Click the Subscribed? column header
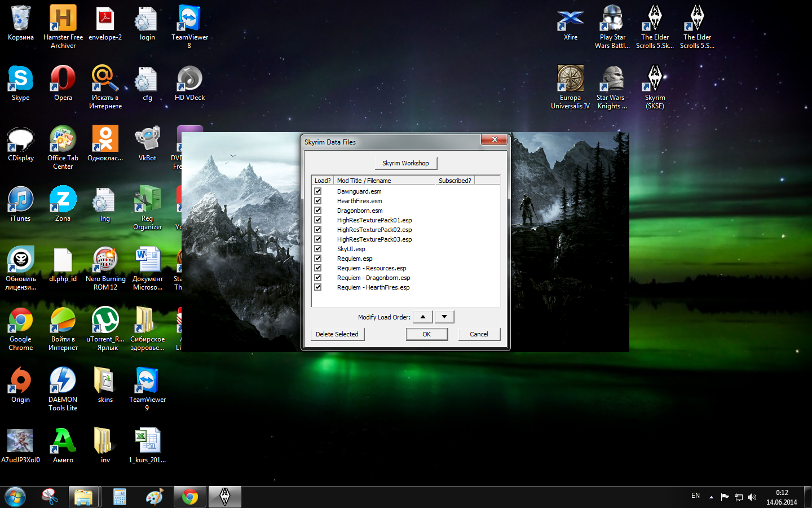Screen dimensions: 812x508 454,181
